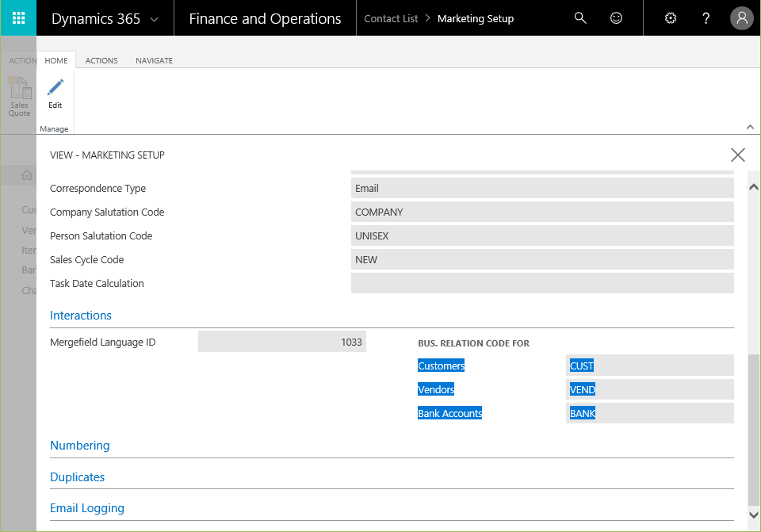
Task: Open the Dynamics 365 dropdown chevron
Action: [155, 19]
